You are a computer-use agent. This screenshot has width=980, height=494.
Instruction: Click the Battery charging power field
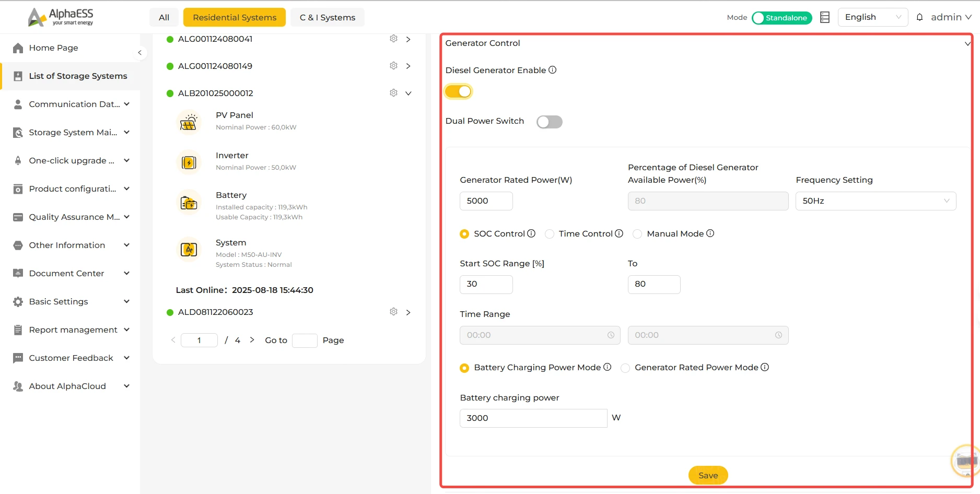(x=533, y=418)
